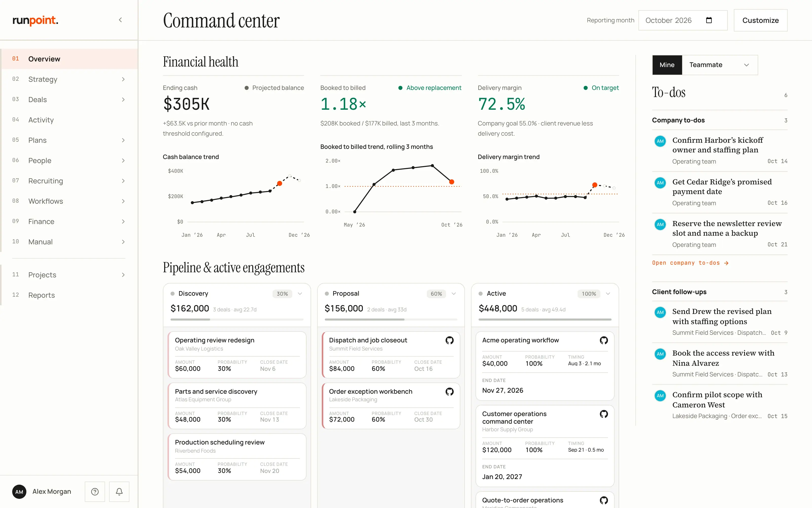The width and height of the screenshot is (812, 508).
Task: Click AM avatar beside Book the access review
Action: pos(660,354)
